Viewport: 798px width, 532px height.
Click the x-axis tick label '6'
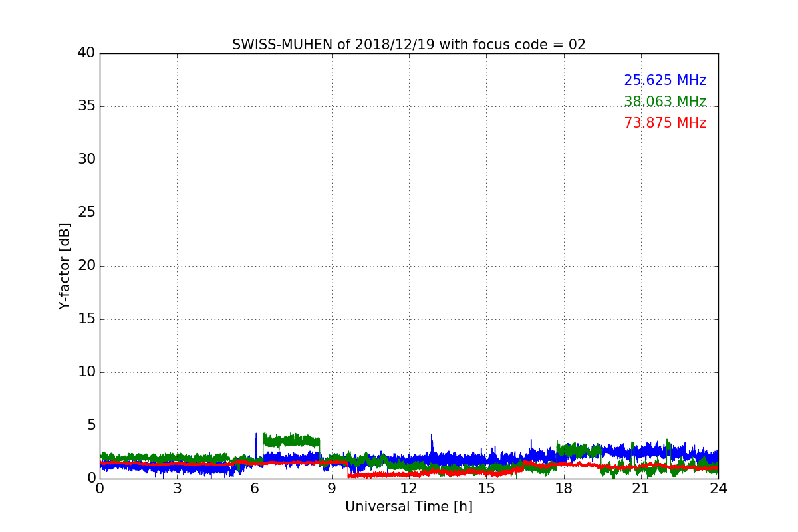tap(254, 489)
